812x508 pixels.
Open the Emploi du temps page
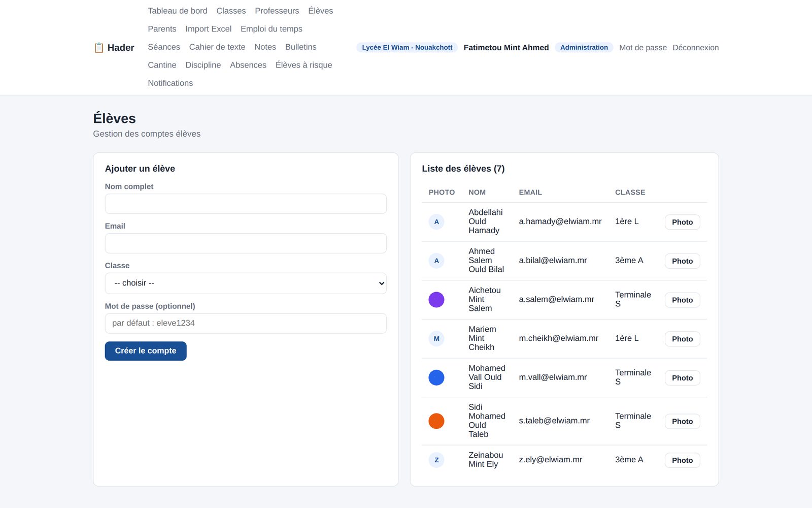click(x=272, y=29)
